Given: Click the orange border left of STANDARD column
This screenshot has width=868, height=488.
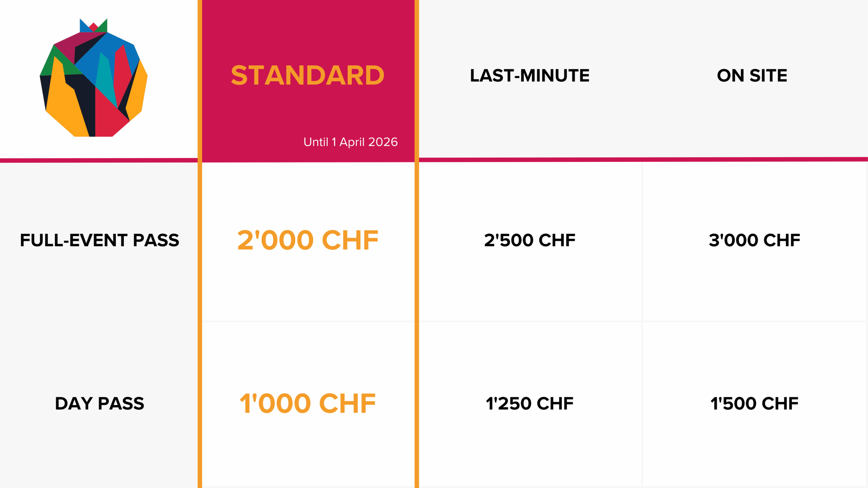Looking at the screenshot, I should click(x=200, y=271).
